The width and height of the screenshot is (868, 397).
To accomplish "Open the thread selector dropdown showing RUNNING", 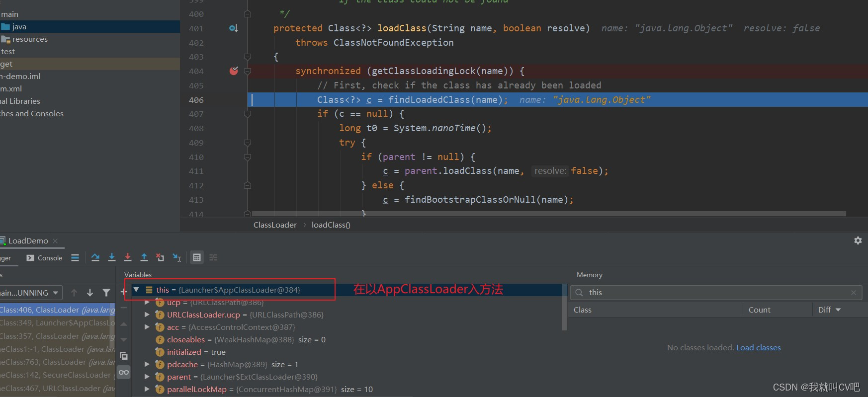I will click(x=30, y=293).
